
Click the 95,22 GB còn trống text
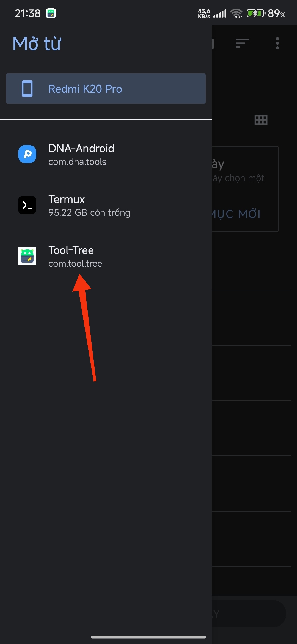tap(89, 213)
